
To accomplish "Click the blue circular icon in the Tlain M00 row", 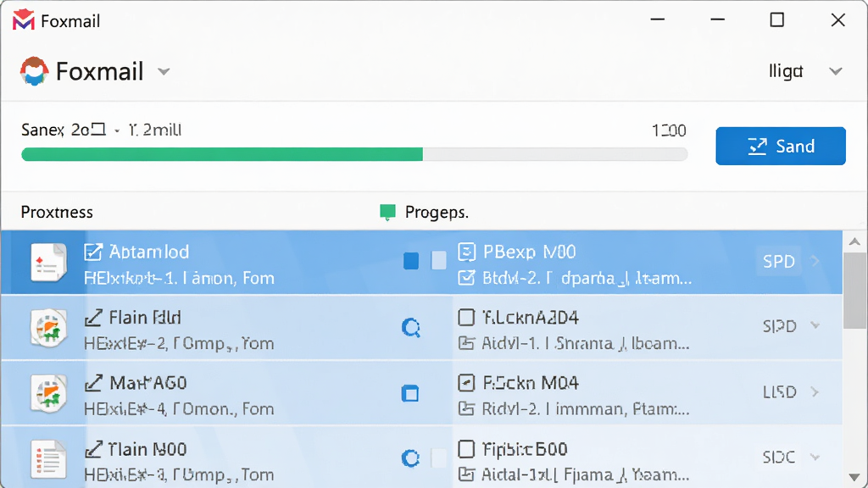I will click(411, 458).
